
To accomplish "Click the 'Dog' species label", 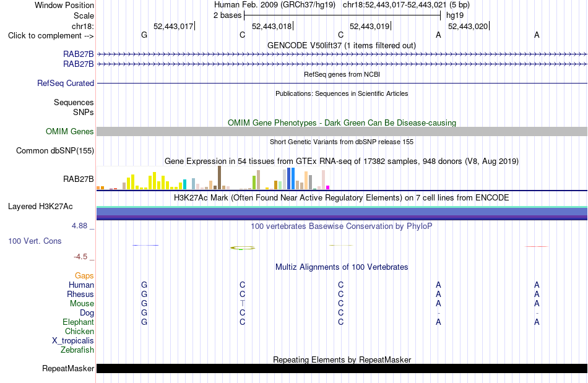I will click(x=87, y=313).
